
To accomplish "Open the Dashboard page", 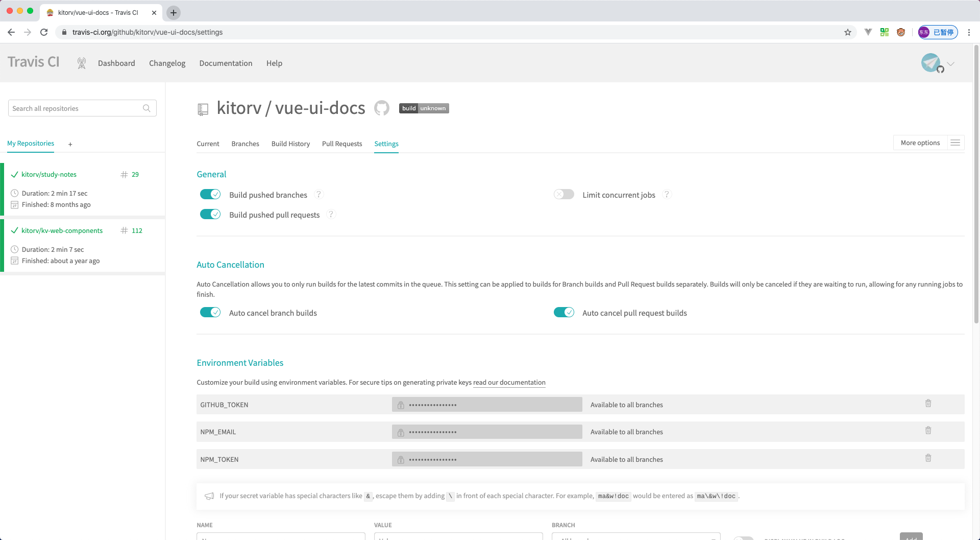I will [116, 63].
